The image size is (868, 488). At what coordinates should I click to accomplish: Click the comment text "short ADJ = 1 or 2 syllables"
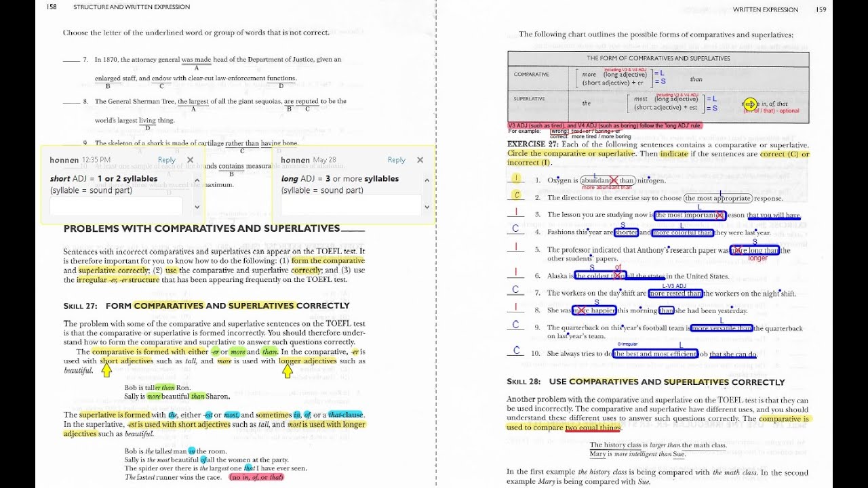pos(104,179)
